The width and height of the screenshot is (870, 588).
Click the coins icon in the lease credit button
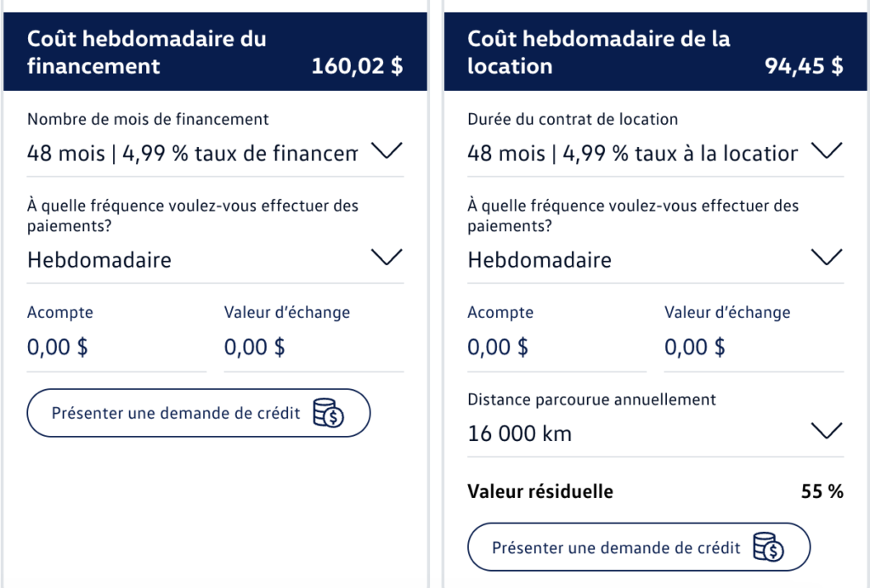[x=768, y=547]
